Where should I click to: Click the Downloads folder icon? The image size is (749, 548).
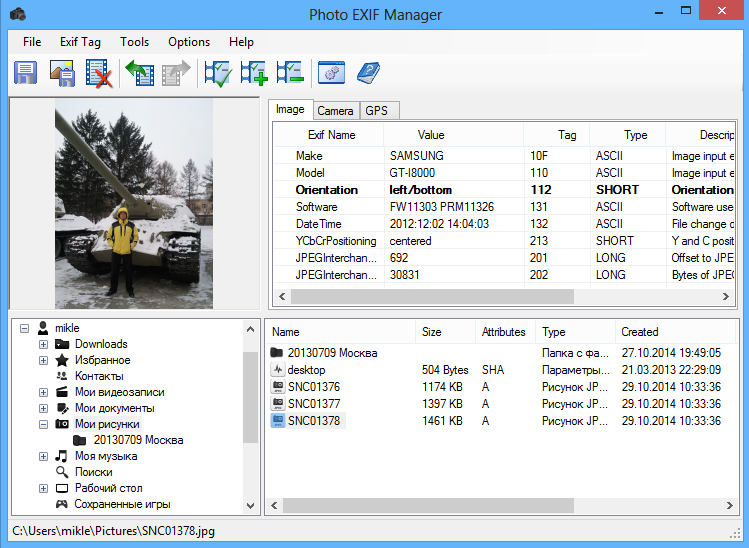(62, 344)
